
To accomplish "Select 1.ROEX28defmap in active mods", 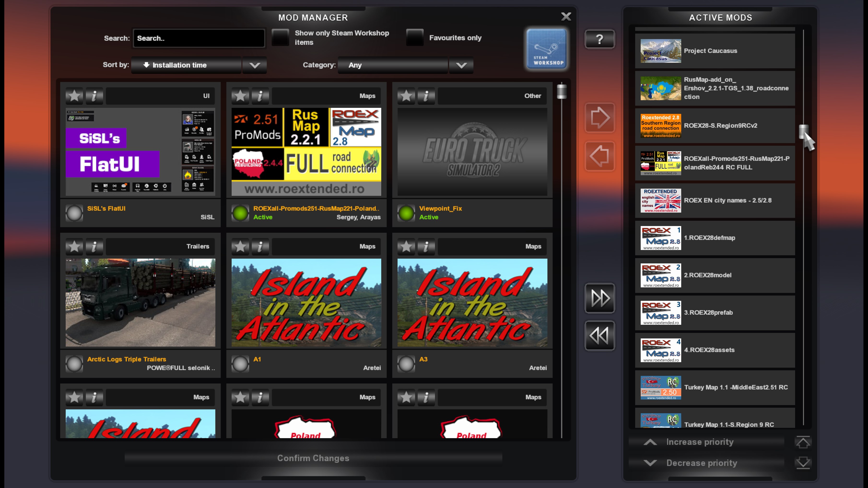I will coord(715,238).
